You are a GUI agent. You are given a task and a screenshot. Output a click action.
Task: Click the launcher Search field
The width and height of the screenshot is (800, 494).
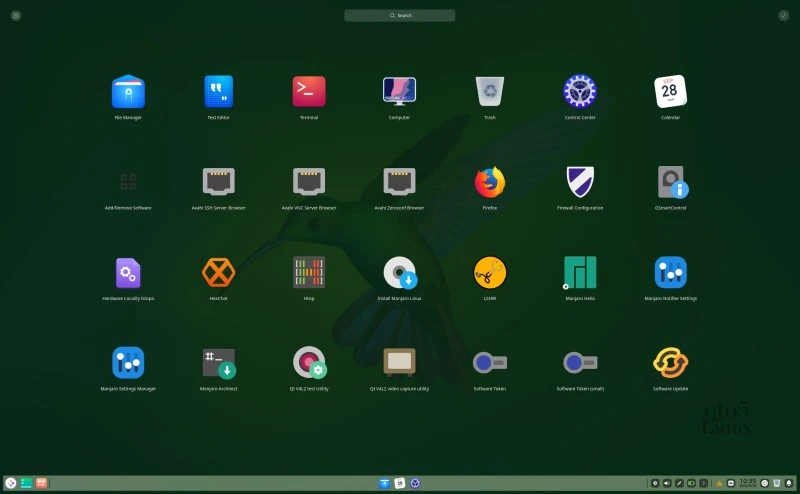tap(399, 15)
